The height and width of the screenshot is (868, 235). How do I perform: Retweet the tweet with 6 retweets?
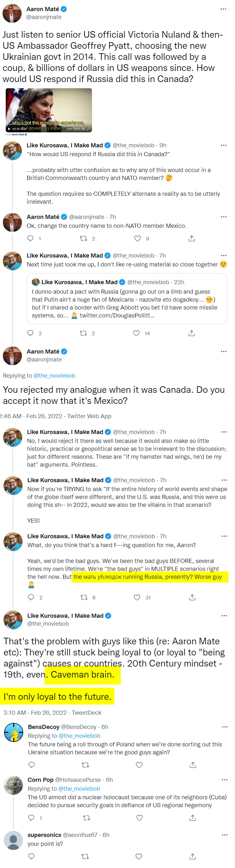pos(84,597)
